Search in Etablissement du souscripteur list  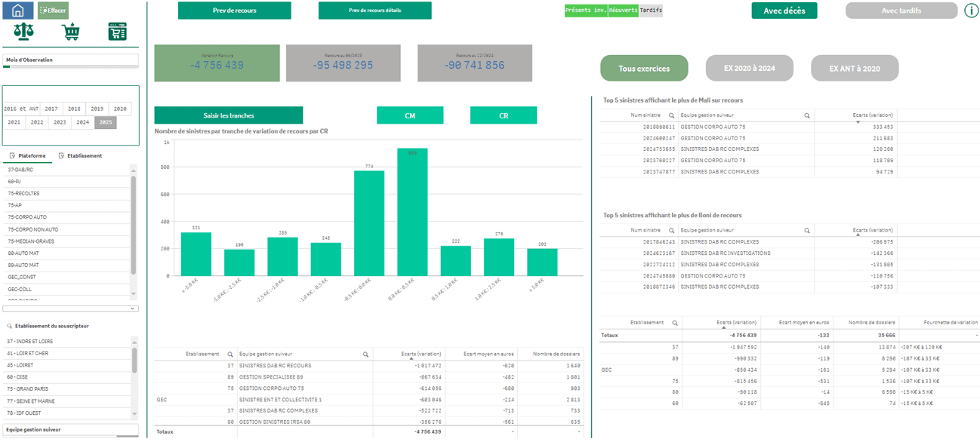[x=10, y=326]
